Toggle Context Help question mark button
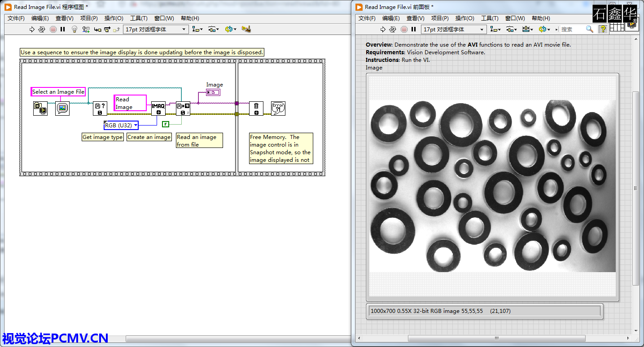The height and width of the screenshot is (347, 644). click(x=603, y=29)
